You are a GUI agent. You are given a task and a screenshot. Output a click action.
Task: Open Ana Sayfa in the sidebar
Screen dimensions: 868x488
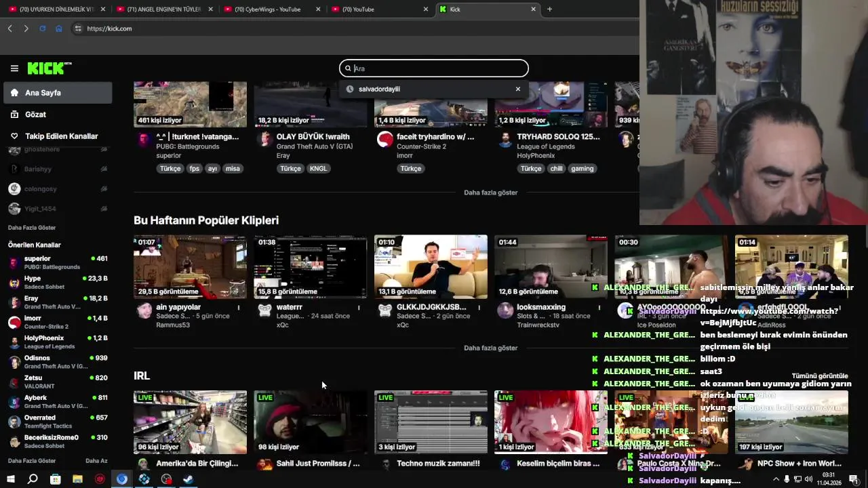[58, 93]
